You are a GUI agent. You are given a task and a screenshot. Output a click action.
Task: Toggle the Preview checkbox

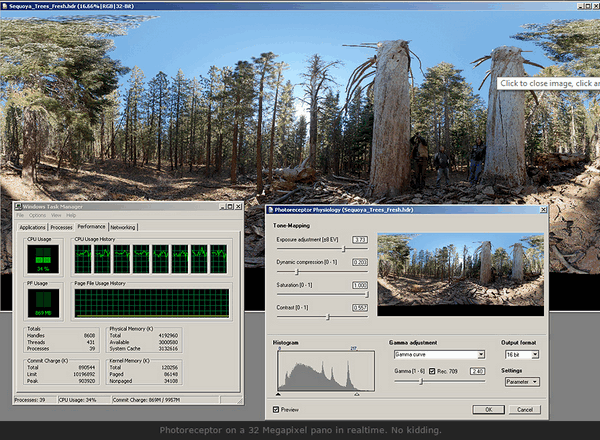(x=276, y=409)
